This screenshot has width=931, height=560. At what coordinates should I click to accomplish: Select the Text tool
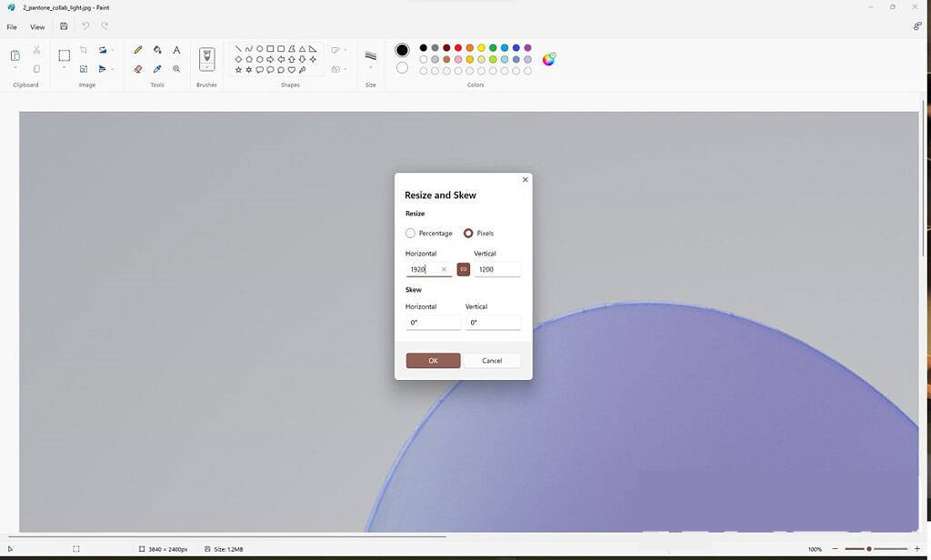176,50
